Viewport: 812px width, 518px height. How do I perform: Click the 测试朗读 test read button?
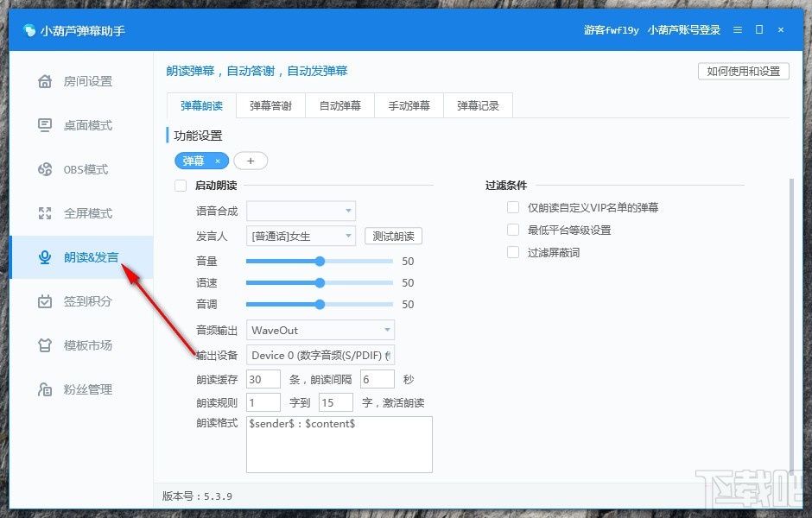393,235
